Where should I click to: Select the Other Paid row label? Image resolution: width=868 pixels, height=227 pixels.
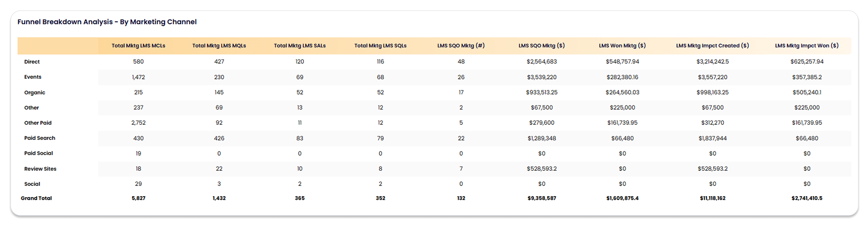coord(38,123)
